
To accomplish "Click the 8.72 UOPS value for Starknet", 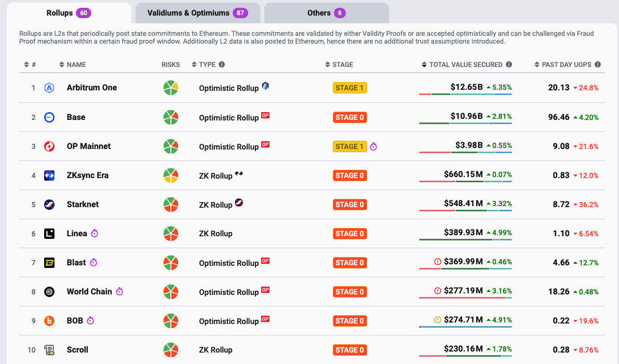I will (x=561, y=205).
